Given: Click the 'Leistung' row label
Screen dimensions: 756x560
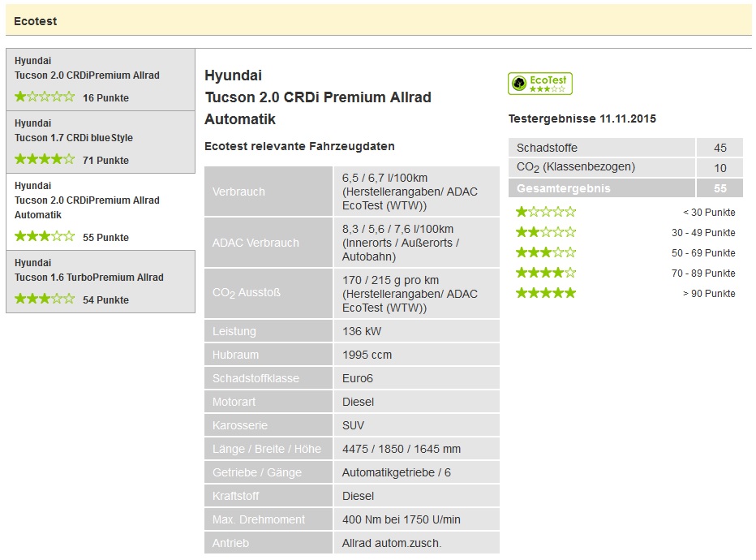Looking at the screenshot, I should point(234,331).
